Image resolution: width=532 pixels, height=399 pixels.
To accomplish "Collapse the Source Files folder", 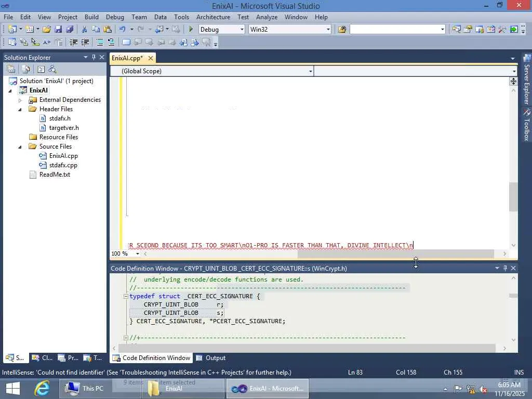I will [x=20, y=147].
